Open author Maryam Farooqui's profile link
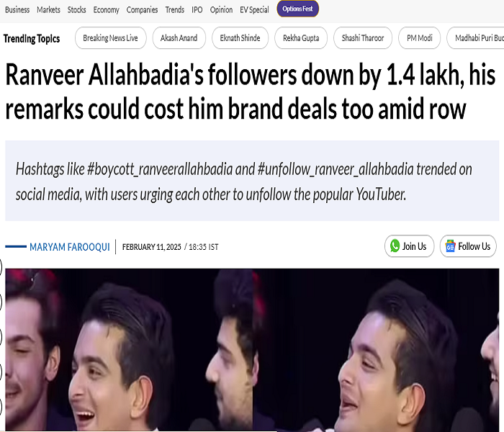The height and width of the screenshot is (432, 504). [x=70, y=247]
